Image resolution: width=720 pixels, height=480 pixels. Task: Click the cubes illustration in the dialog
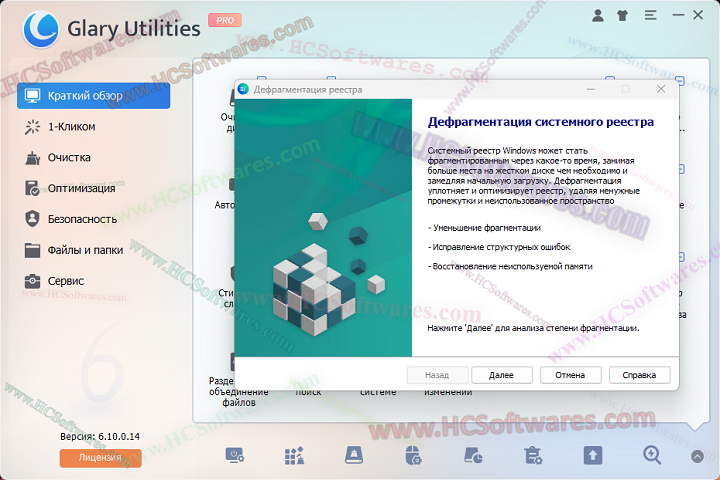point(328,274)
